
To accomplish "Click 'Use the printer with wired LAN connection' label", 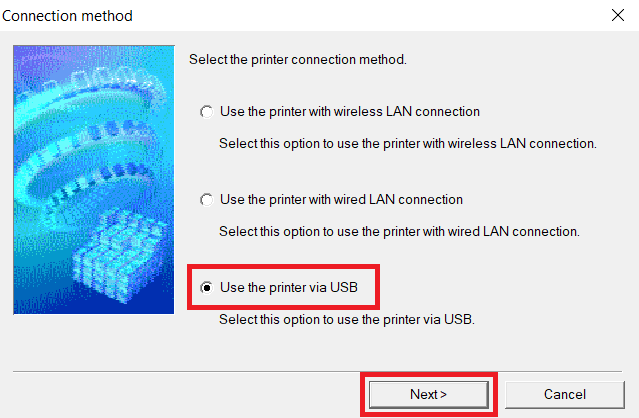I will (x=341, y=200).
